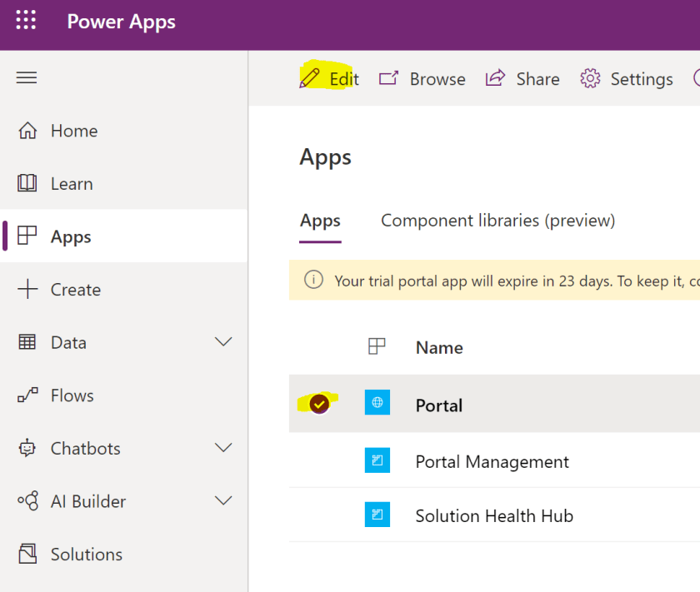700x592 pixels.
Task: Expand the AI Builder section chevron
Action: pyautogui.click(x=223, y=500)
